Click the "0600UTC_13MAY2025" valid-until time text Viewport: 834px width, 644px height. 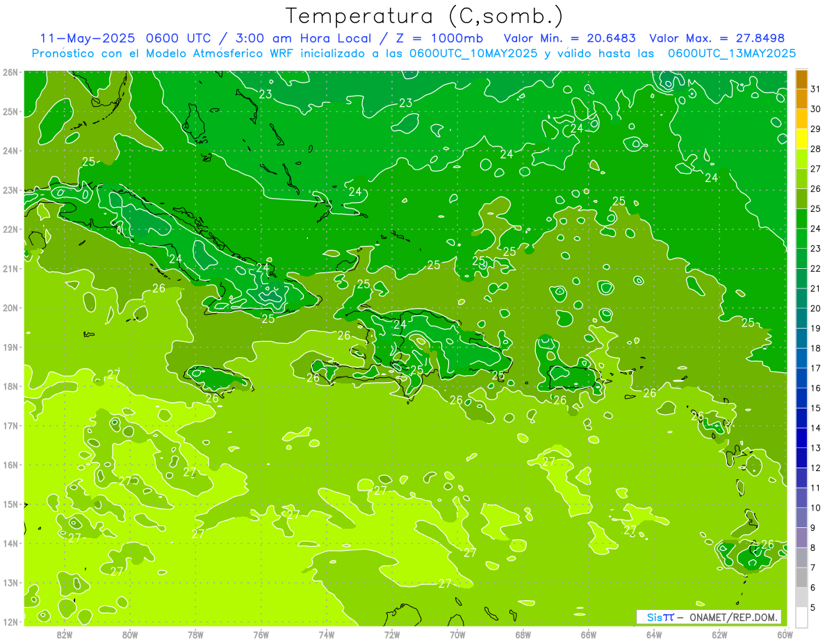tap(732, 53)
